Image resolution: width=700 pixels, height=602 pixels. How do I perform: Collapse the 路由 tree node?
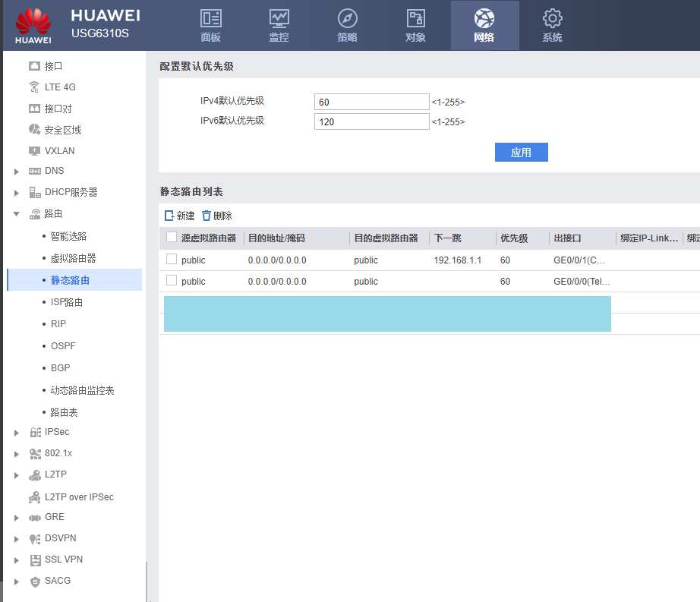click(x=17, y=214)
